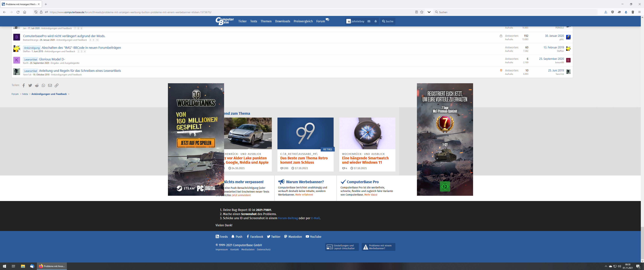This screenshot has width=644, height=270.
Task: Copy thread link via chain icon
Action: pyautogui.click(x=57, y=85)
